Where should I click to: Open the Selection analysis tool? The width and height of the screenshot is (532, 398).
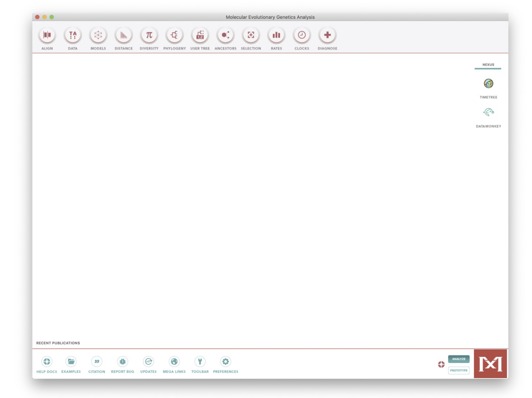[251, 36]
